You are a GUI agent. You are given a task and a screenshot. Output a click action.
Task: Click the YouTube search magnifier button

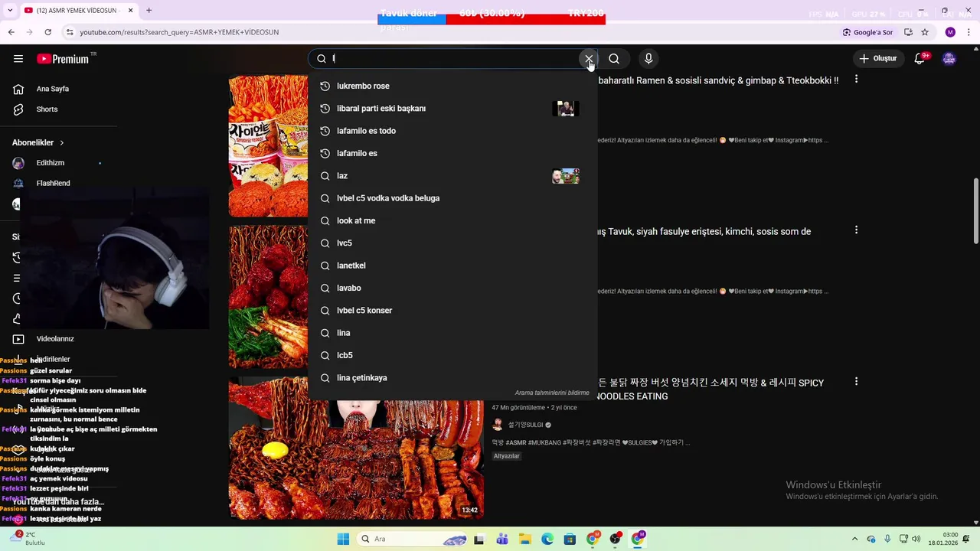614,59
